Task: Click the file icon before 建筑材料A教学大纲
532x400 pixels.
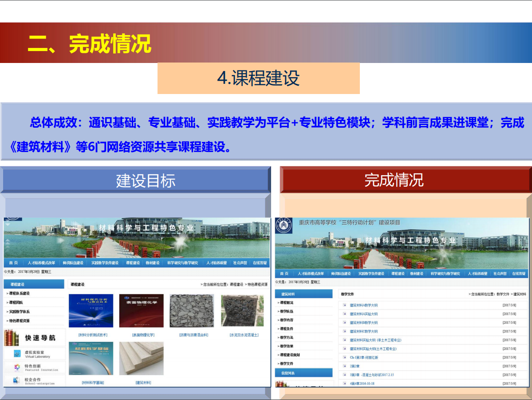Action: point(345,305)
